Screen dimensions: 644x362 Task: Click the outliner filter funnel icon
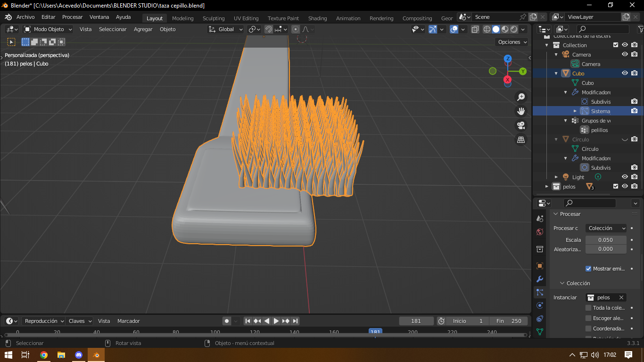[640, 29]
